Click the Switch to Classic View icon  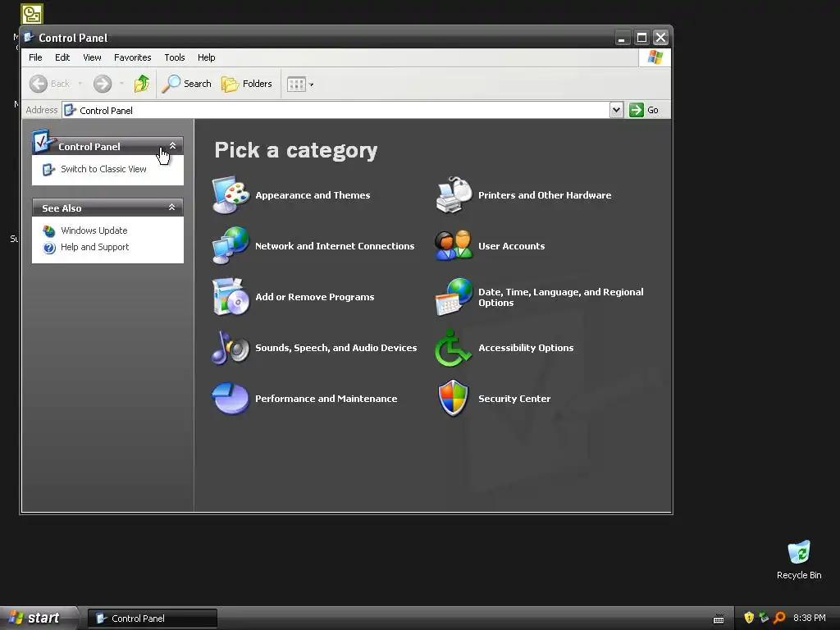coord(48,169)
